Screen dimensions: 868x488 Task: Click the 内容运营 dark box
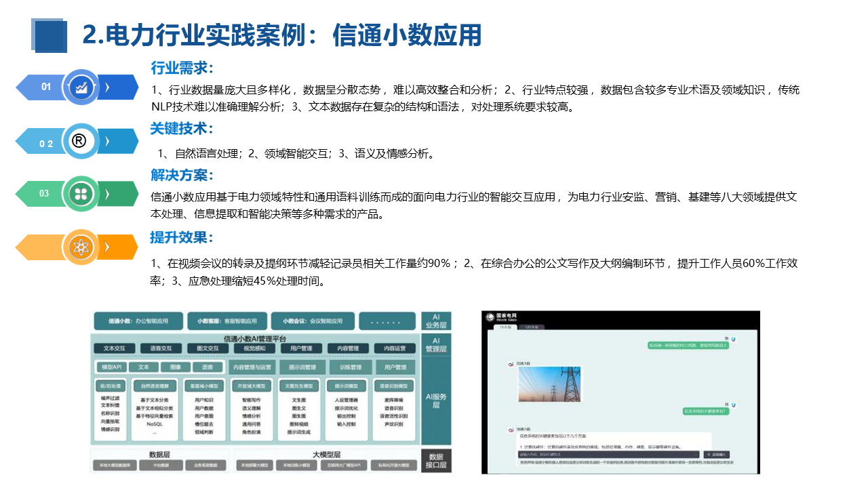[395, 348]
